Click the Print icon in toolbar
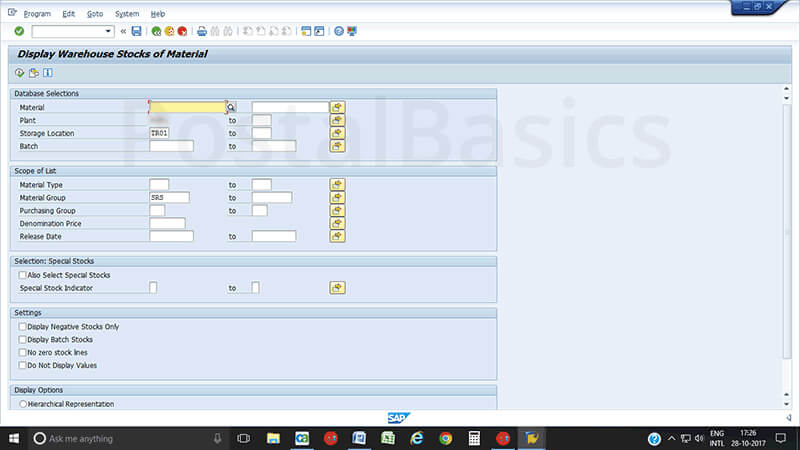Screen dimensions: 800x450 202,31
